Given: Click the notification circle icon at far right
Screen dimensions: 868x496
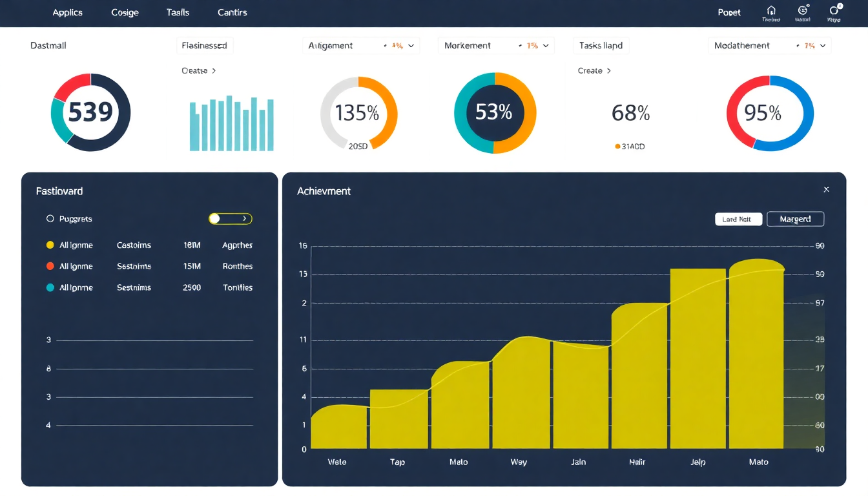Looking at the screenshot, I should coord(834,11).
